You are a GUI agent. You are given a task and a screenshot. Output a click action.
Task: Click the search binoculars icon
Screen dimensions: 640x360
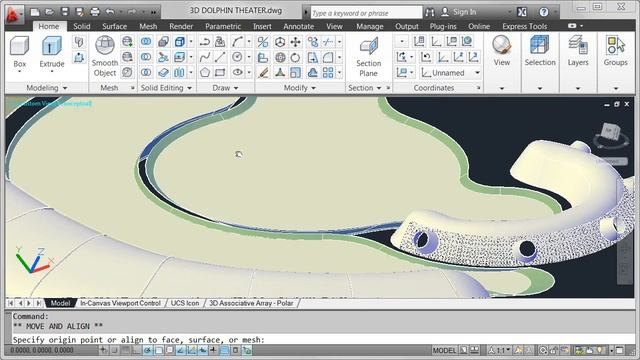tap(429, 12)
